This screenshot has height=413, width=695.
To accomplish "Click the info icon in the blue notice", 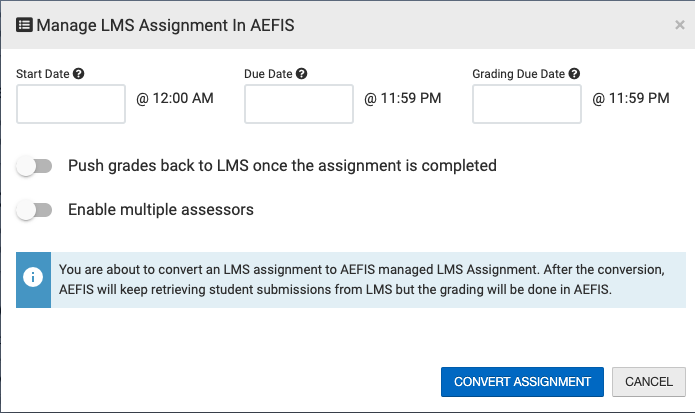I will pos(34,280).
